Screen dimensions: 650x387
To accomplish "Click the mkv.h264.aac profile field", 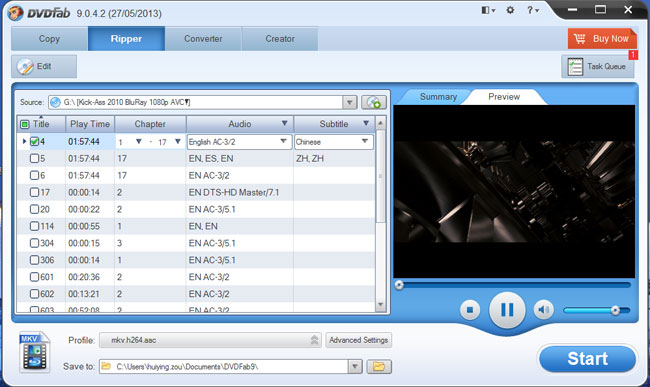I will pyautogui.click(x=210, y=340).
